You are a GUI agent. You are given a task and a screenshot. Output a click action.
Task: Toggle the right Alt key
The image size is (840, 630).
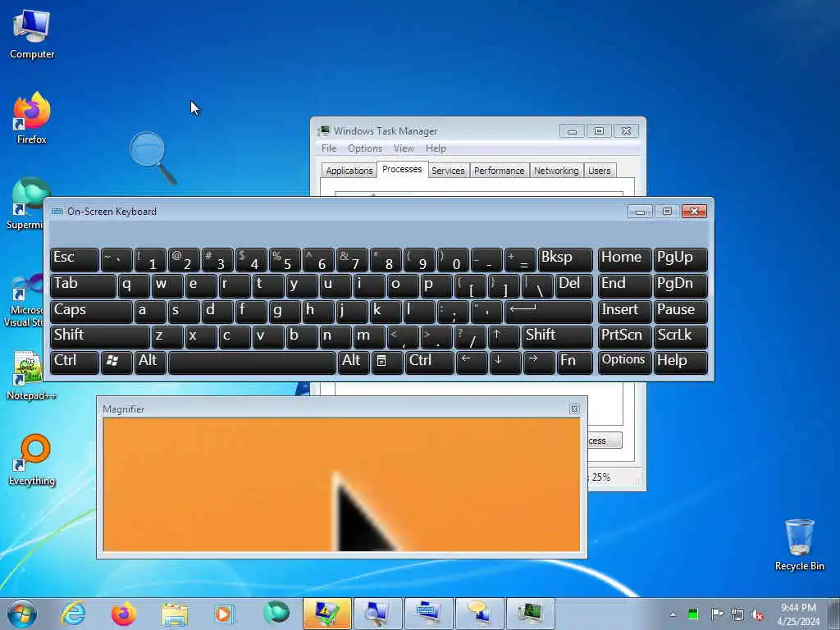pos(353,363)
